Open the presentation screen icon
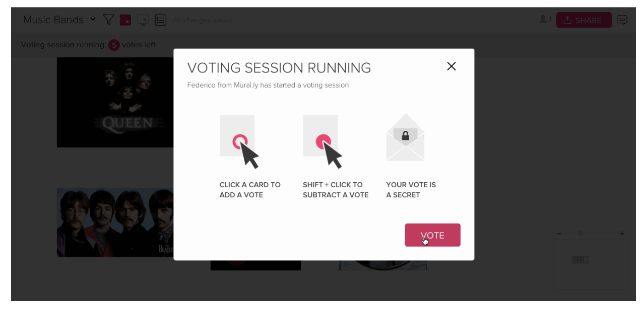 tap(143, 20)
